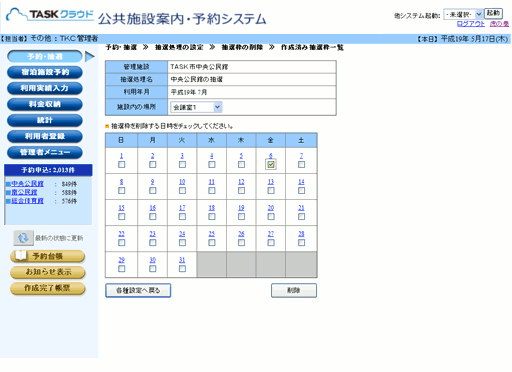512x372 pixels.
Task: Click the day 30 date link
Action: (x=153, y=260)
